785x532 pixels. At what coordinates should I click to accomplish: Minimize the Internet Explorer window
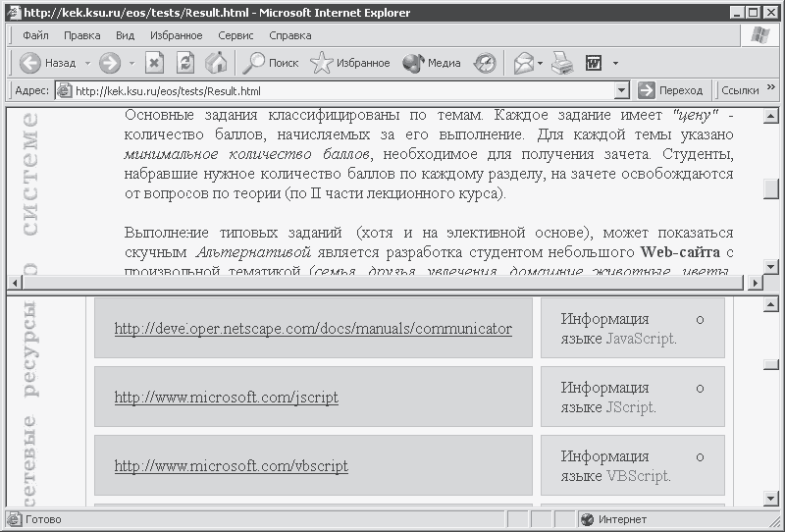[x=738, y=13]
